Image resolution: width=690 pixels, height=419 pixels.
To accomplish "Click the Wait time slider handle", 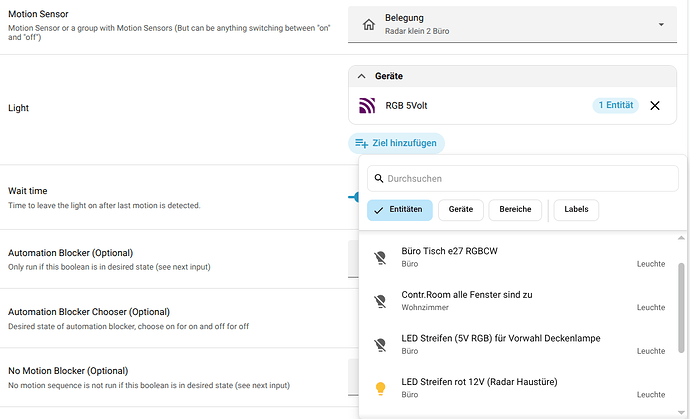I will [354, 197].
